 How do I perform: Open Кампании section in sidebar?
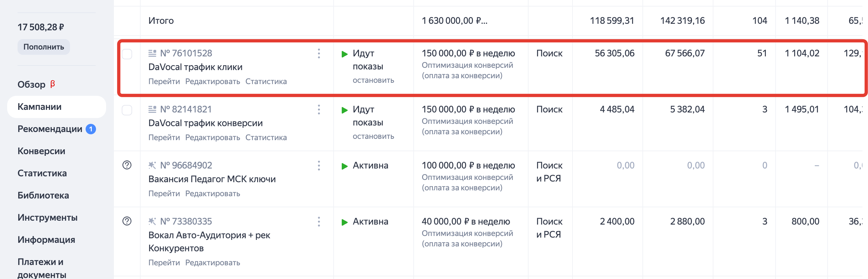pyautogui.click(x=39, y=107)
